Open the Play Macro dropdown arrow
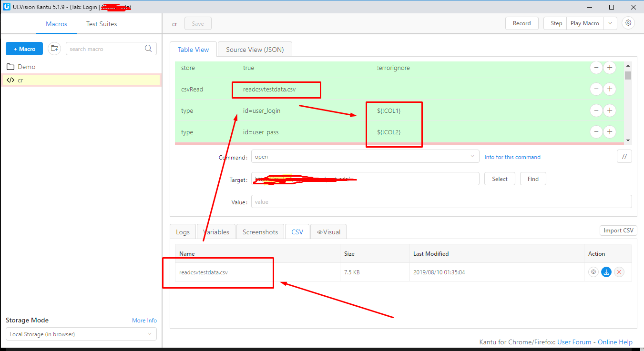This screenshot has width=644, height=351. [610, 23]
